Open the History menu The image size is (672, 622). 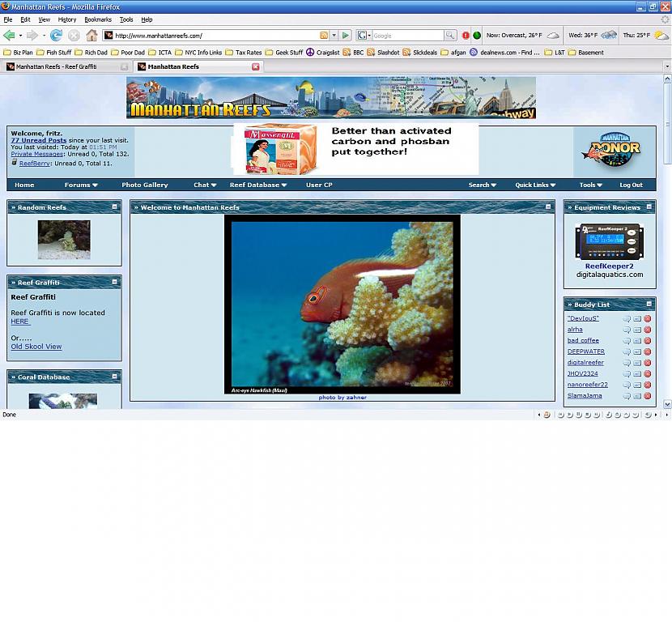[67, 19]
